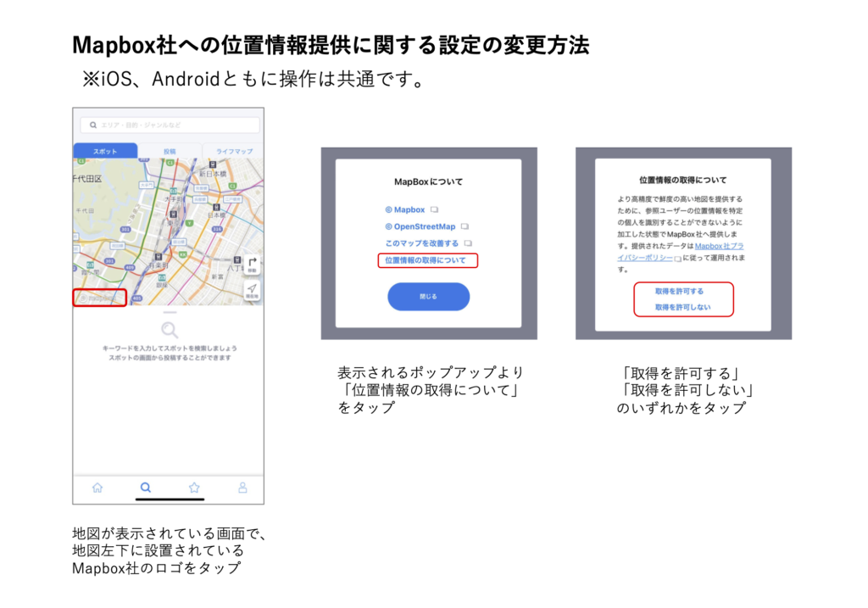
Task: Click the large magnifier icon below the map
Action: pyautogui.click(x=170, y=330)
